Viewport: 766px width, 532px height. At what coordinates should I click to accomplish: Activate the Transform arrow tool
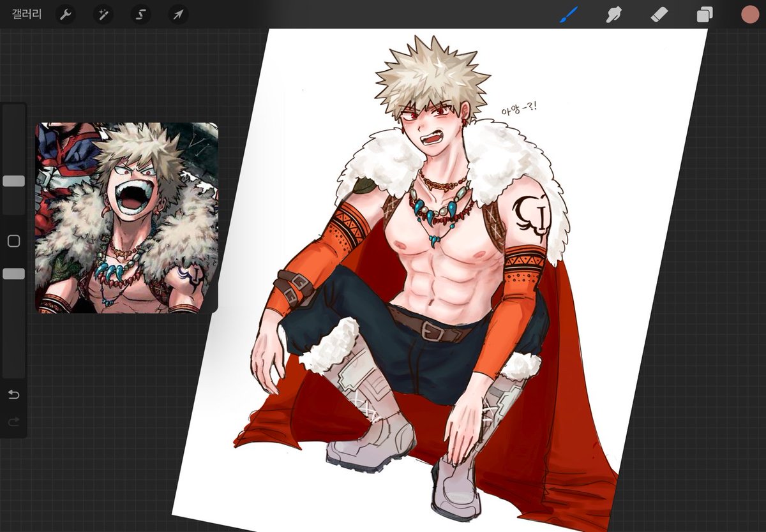pos(178,14)
